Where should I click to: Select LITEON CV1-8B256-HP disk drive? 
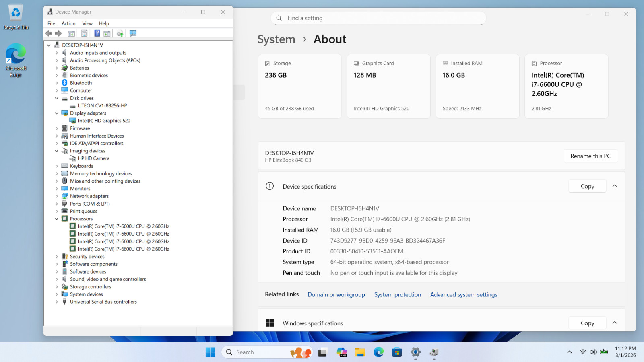click(102, 106)
